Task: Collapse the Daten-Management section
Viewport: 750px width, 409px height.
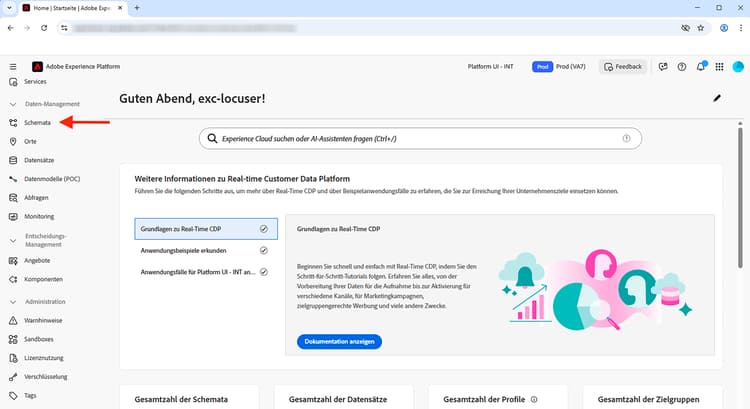Action: (x=13, y=104)
